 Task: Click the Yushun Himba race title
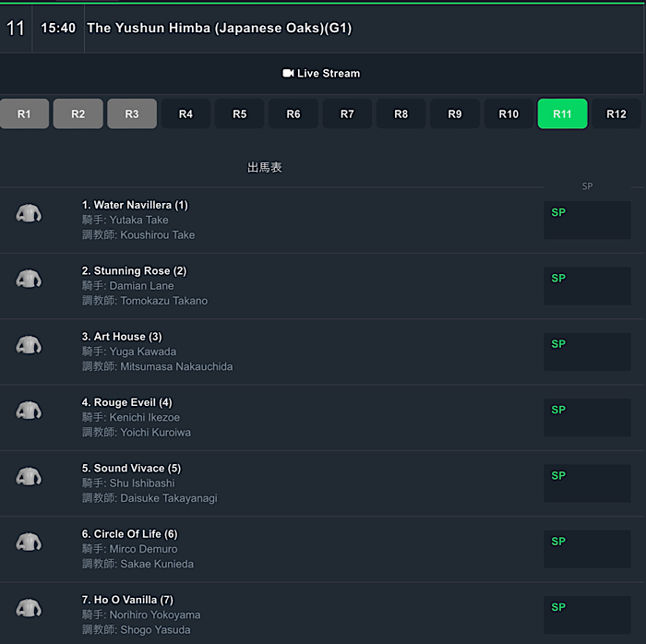(x=220, y=28)
